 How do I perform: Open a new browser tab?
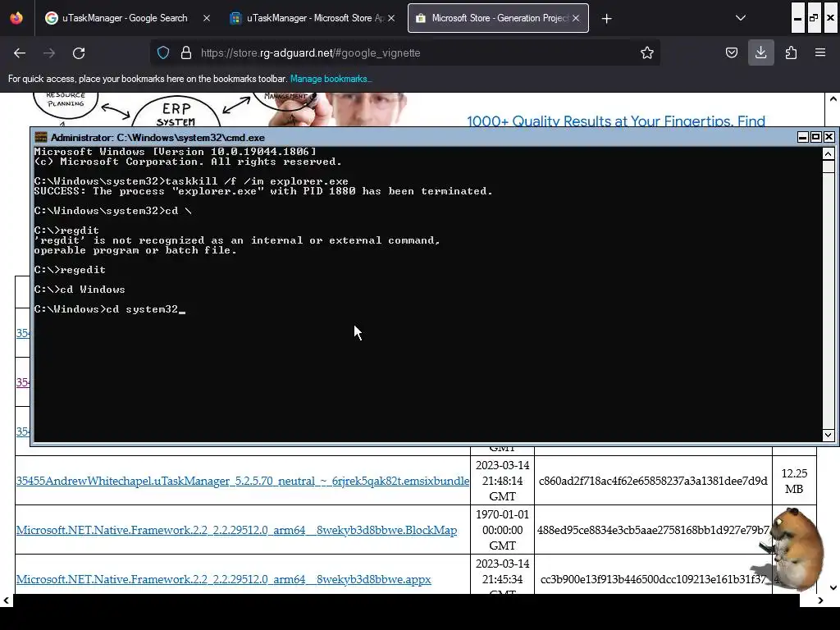606,19
